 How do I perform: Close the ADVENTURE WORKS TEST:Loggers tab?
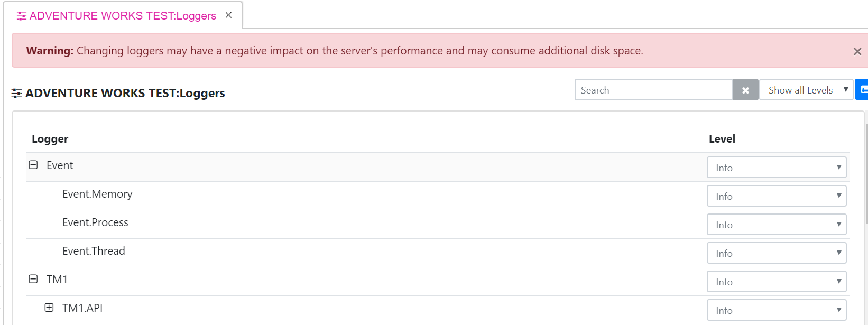[x=228, y=15]
